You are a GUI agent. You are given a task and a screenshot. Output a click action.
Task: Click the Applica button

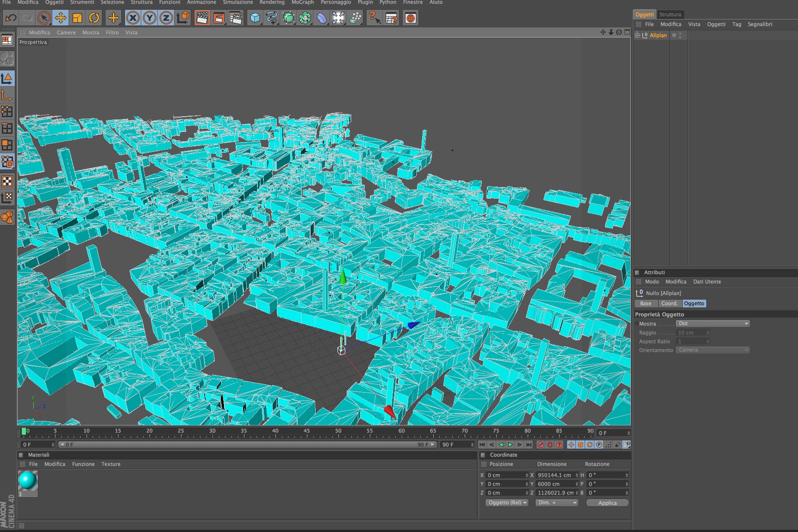click(x=607, y=503)
